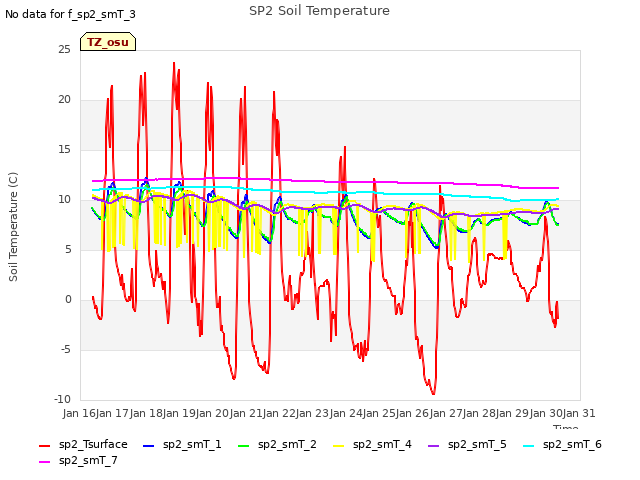640x480 pixels.
Task: Click the Jan 19 x-axis tick label
Action: click(x=179, y=413)
